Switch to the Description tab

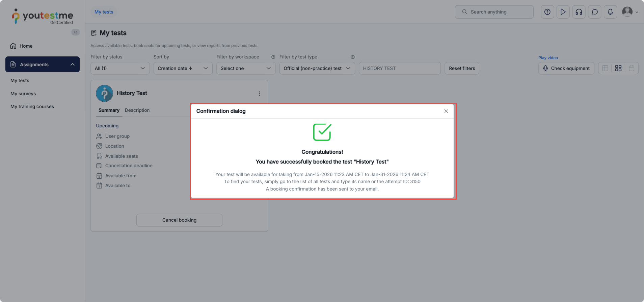(x=137, y=110)
